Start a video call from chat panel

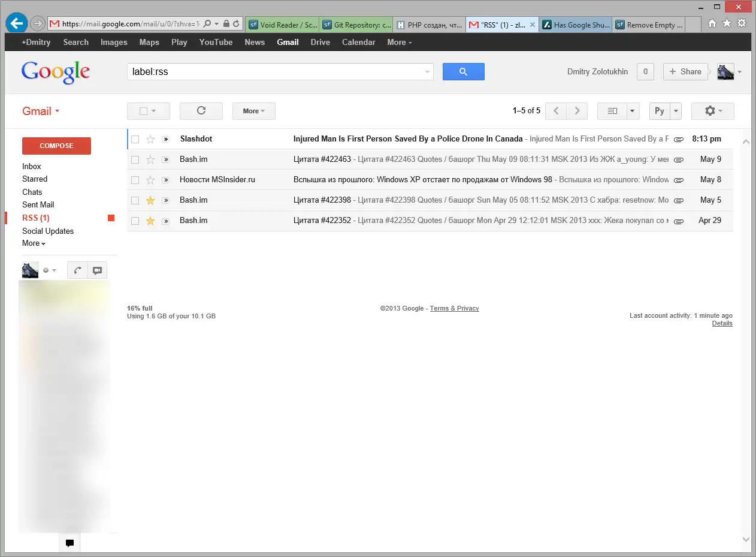97,270
